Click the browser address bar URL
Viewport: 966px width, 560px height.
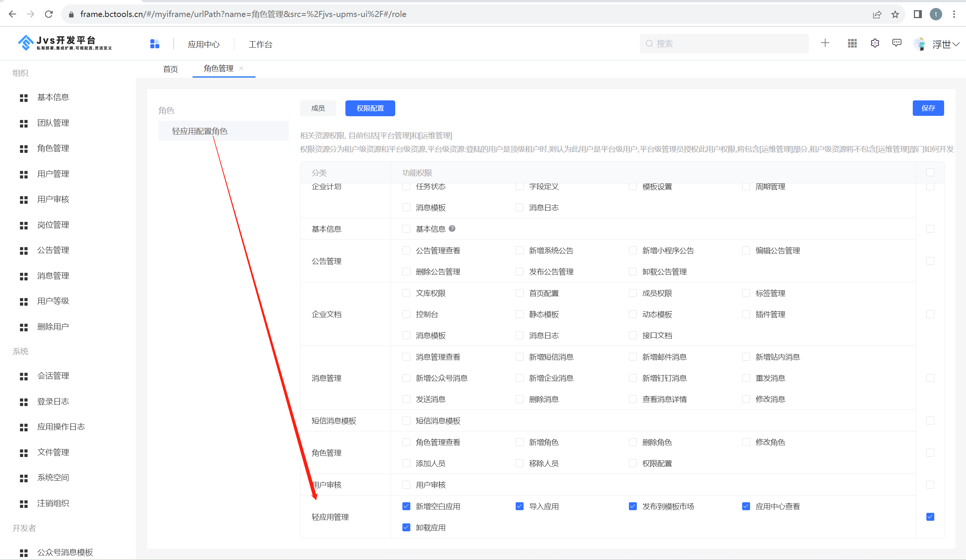click(243, 15)
